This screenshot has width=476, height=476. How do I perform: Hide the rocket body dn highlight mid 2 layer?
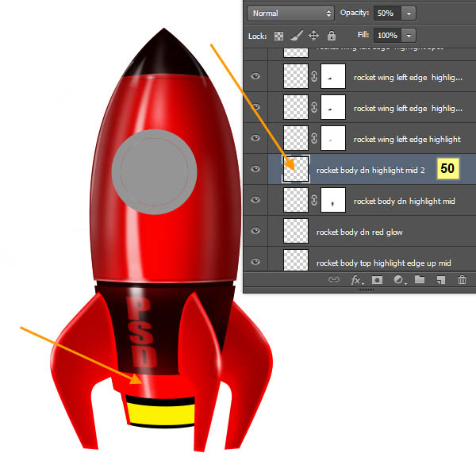(x=255, y=169)
